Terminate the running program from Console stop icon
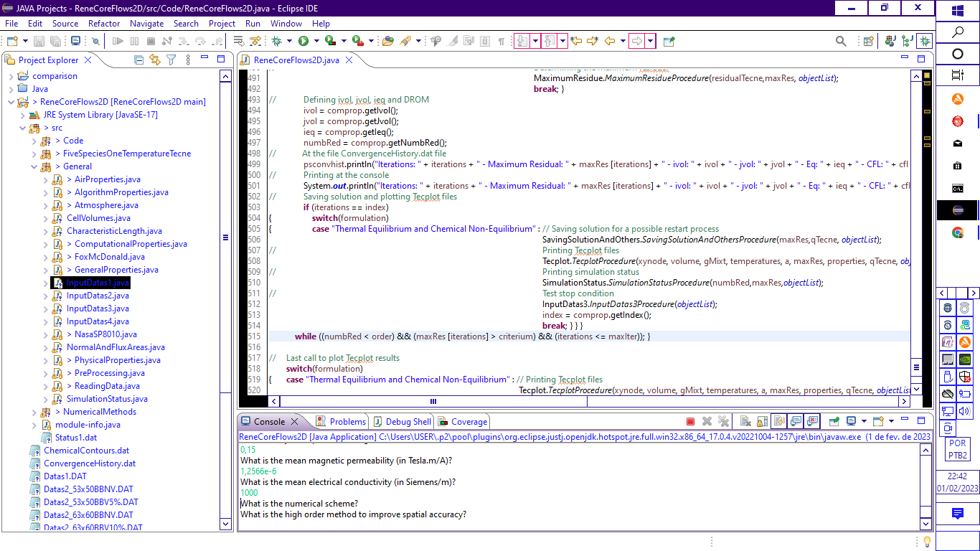Screen dimensions: 980x551 pyautogui.click(x=690, y=421)
